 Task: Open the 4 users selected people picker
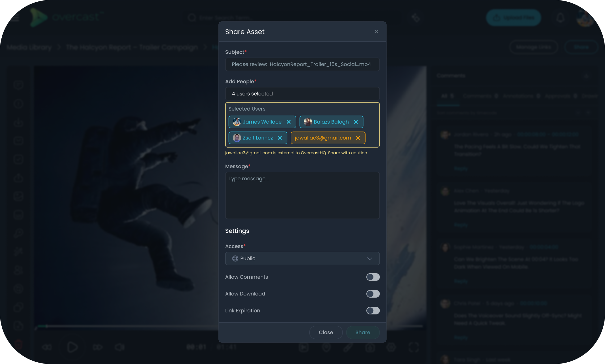click(x=302, y=94)
